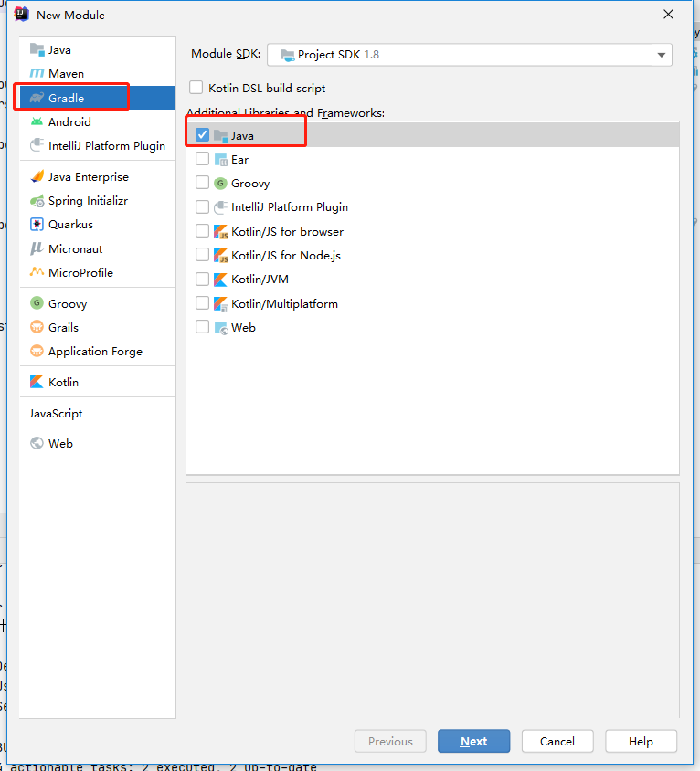The height and width of the screenshot is (771, 700).
Task: Click 'Kotlin/JS for browser' text
Action: point(287,232)
